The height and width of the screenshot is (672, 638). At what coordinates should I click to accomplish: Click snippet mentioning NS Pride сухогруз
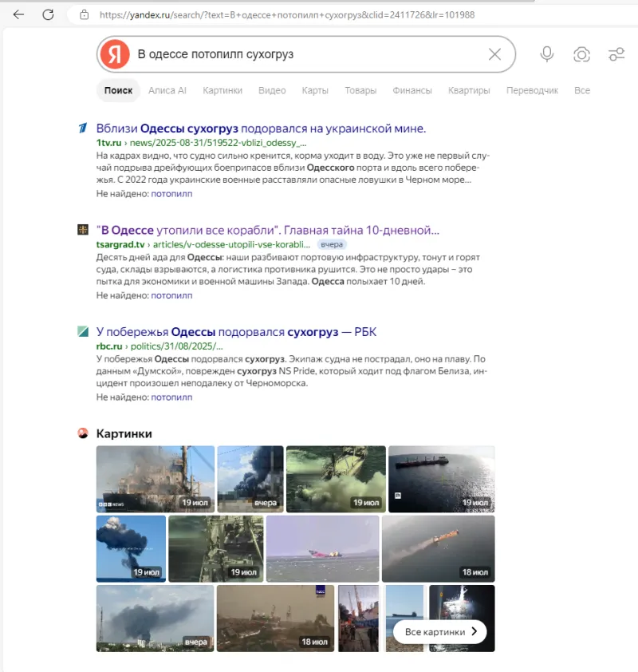point(292,371)
